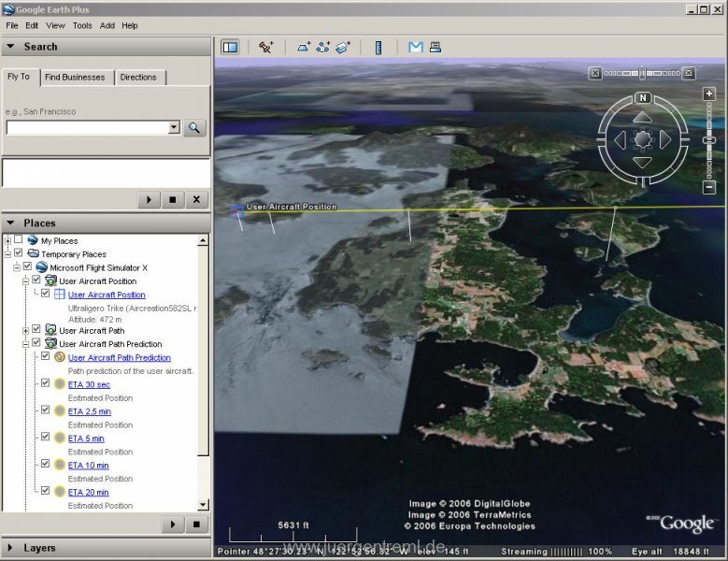
Task: Click the Email envelope toolbar icon
Action: pyautogui.click(x=416, y=47)
